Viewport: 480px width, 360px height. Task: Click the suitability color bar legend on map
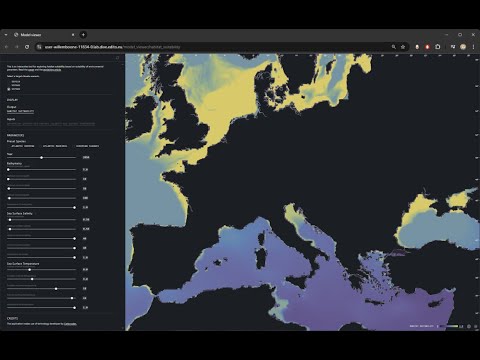point(448,326)
